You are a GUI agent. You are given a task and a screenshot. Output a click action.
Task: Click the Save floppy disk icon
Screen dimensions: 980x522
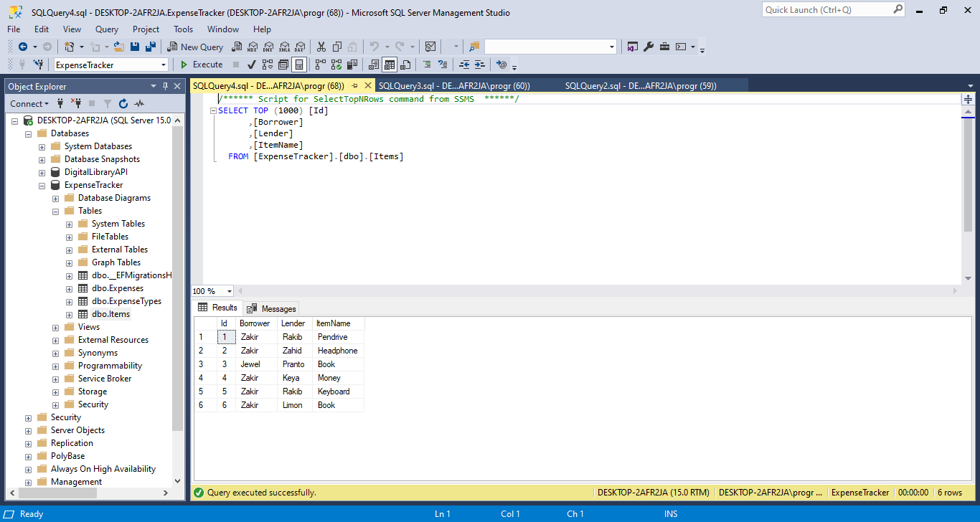pyautogui.click(x=135, y=47)
